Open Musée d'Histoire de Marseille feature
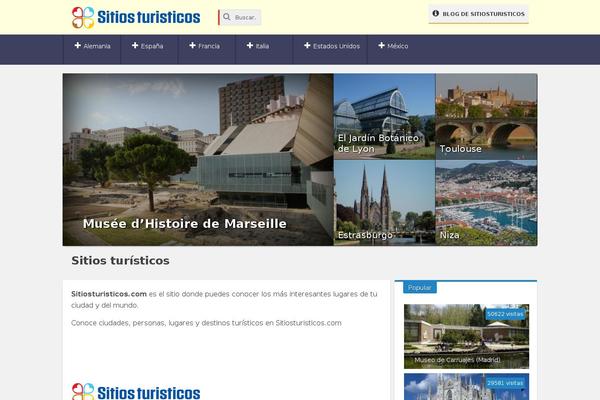Viewport: 600px width, 400px height. (x=198, y=160)
